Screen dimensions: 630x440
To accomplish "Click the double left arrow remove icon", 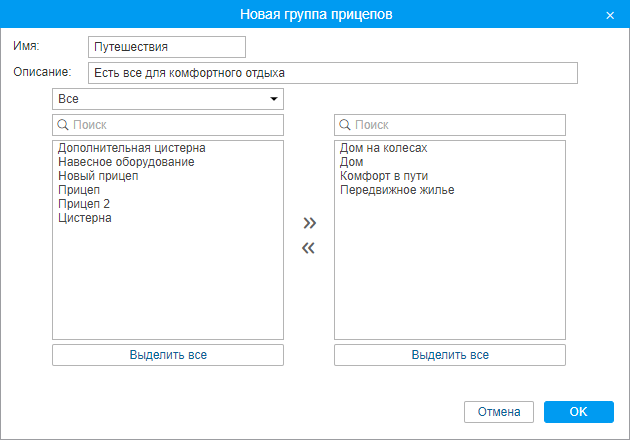I will 309,249.
